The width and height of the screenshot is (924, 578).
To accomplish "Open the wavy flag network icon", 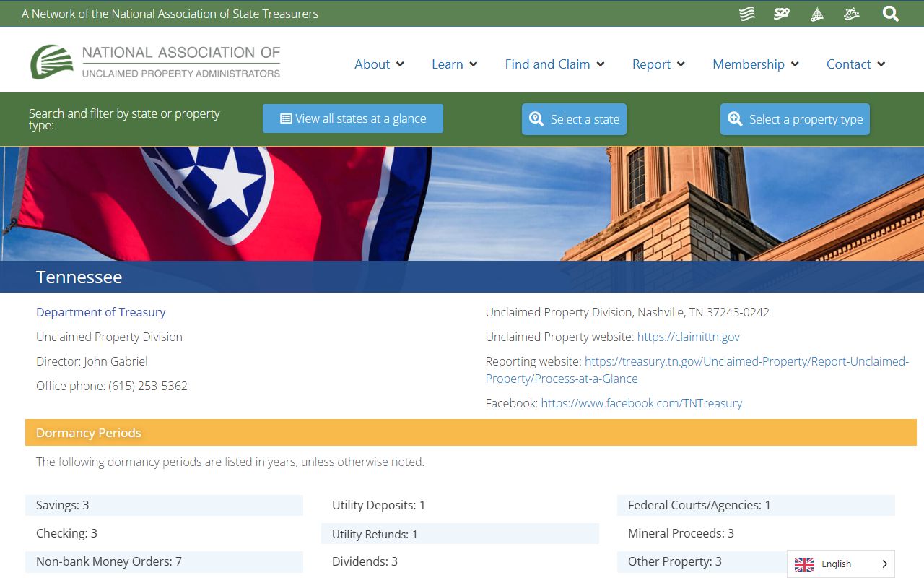I will (747, 14).
